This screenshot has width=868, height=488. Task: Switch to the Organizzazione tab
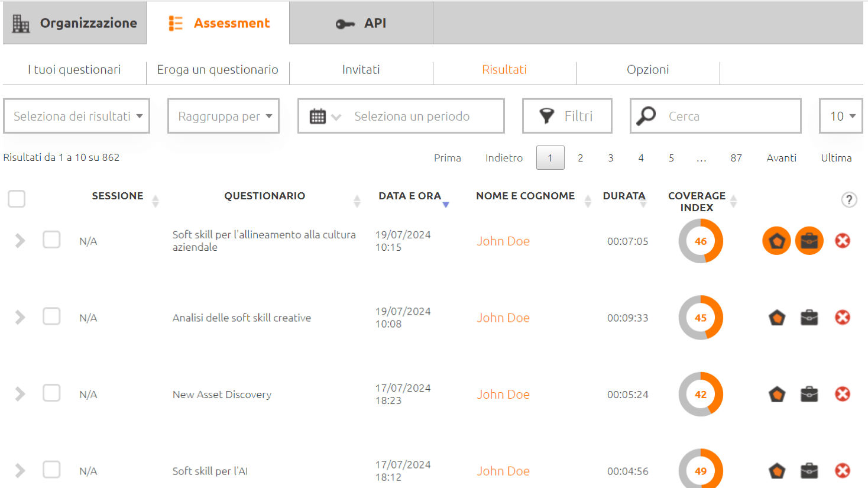(x=75, y=23)
